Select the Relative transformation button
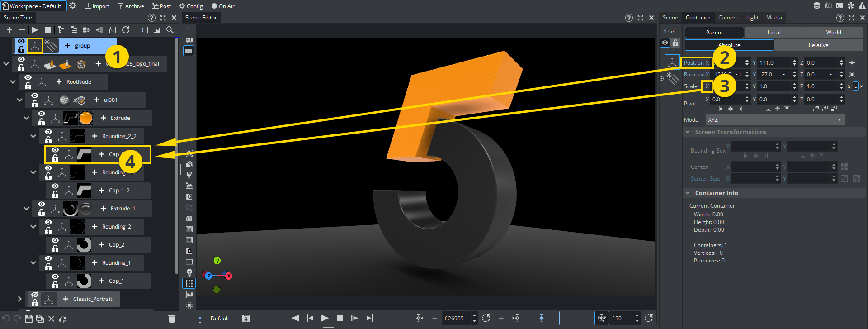The height and width of the screenshot is (329, 868). tap(818, 45)
